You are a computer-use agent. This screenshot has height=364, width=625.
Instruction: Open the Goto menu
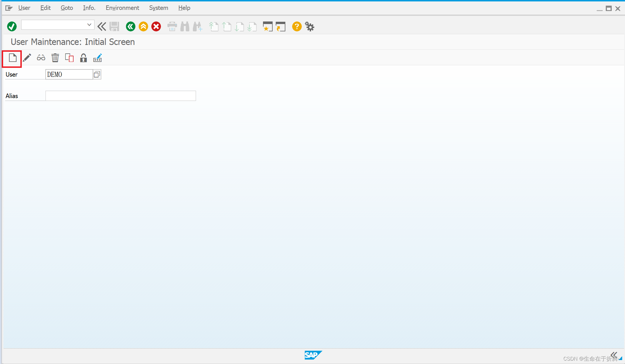click(67, 8)
